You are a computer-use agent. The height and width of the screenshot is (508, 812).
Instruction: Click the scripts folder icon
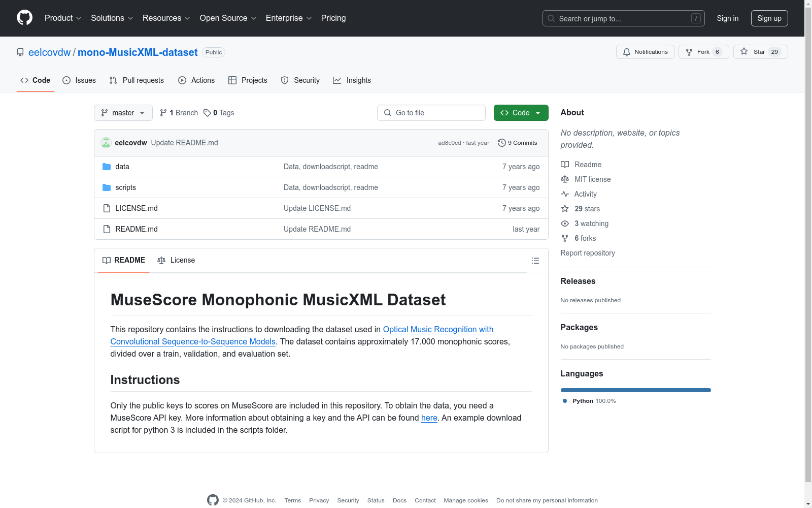107,187
